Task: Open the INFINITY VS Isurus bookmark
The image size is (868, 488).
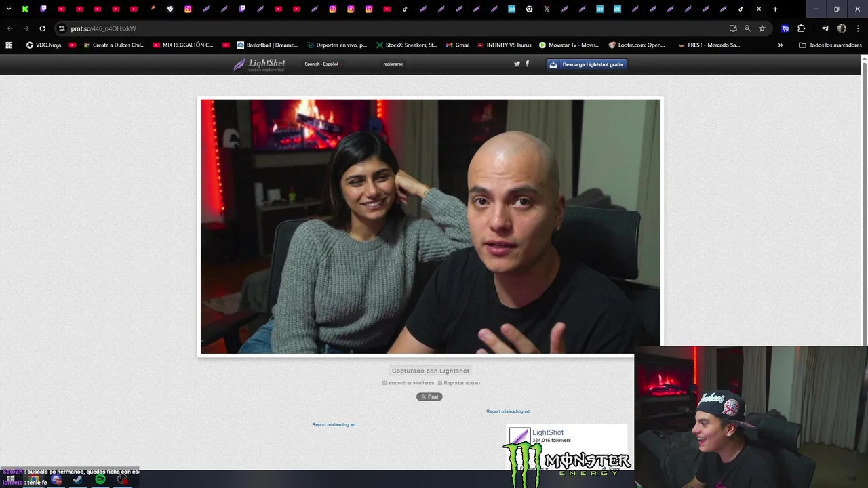Action: (x=504, y=45)
